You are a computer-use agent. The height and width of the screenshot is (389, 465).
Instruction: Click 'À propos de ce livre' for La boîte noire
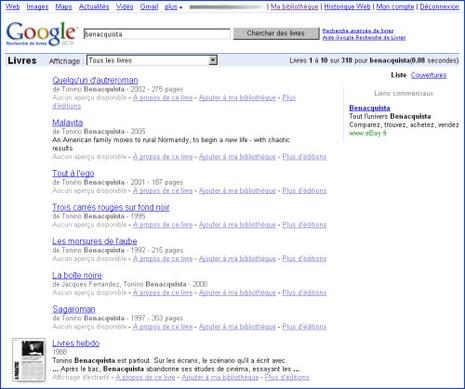click(163, 293)
